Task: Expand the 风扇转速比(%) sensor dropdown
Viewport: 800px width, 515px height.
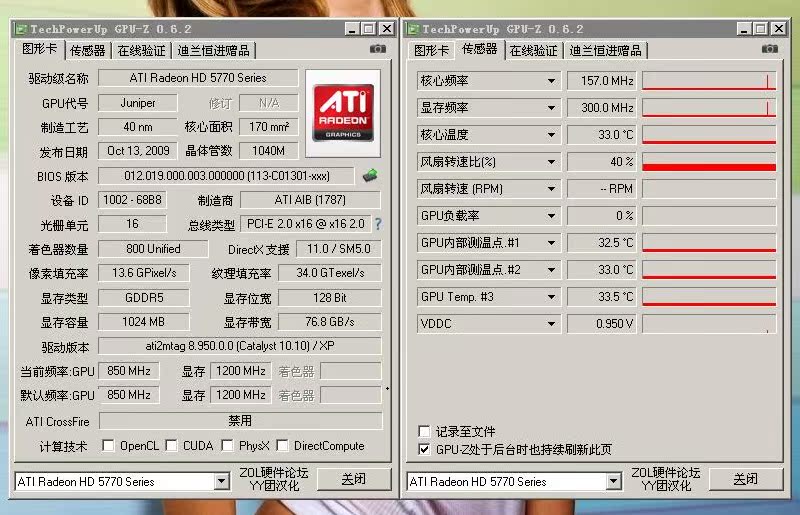Action: (551, 162)
